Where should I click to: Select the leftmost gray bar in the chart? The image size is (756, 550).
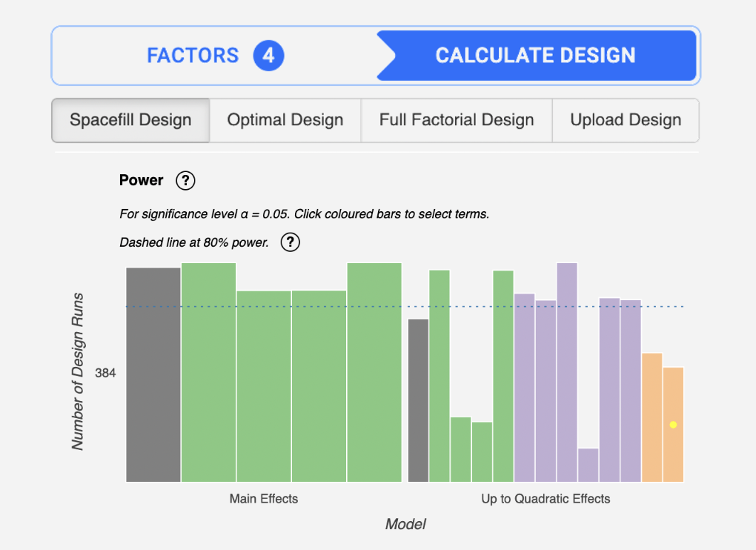coord(153,371)
